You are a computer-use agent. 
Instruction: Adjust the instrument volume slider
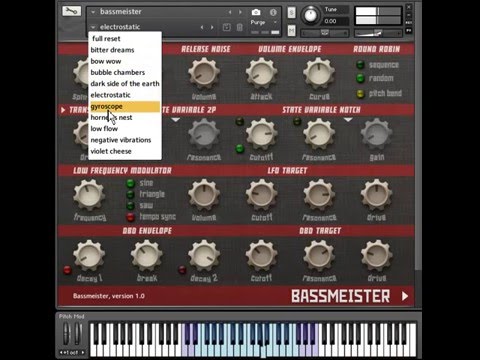pos(378,33)
